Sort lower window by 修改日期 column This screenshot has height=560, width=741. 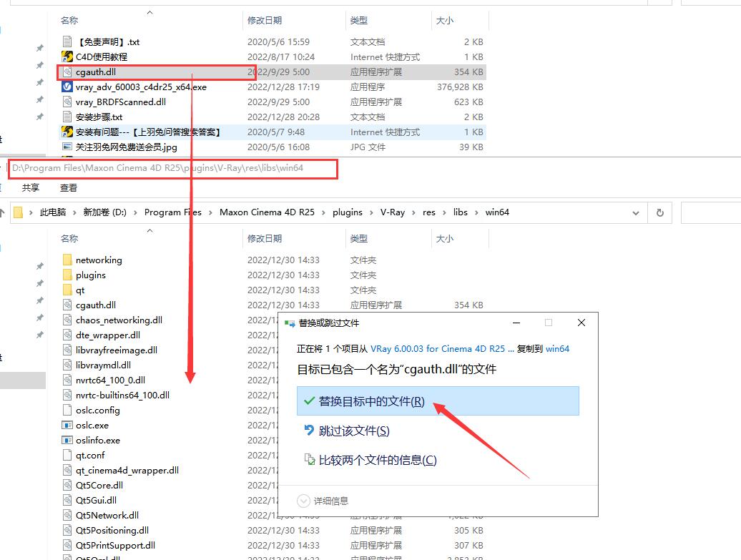[x=265, y=239]
